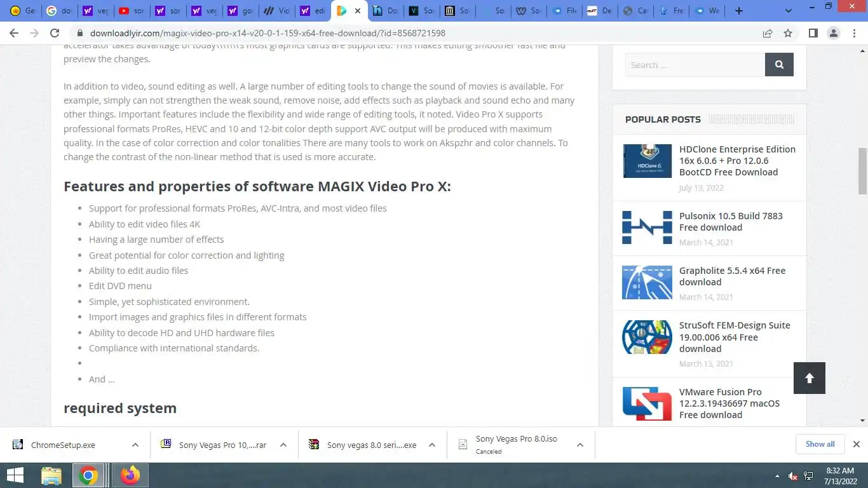Click the sidebar search magnifier button
This screenshot has width=868, height=488.
click(x=779, y=65)
